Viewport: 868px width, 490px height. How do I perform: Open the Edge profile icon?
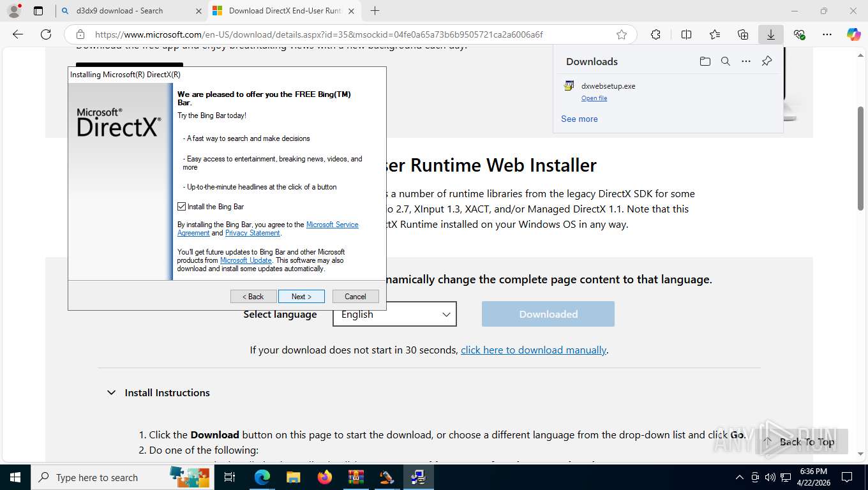point(14,10)
